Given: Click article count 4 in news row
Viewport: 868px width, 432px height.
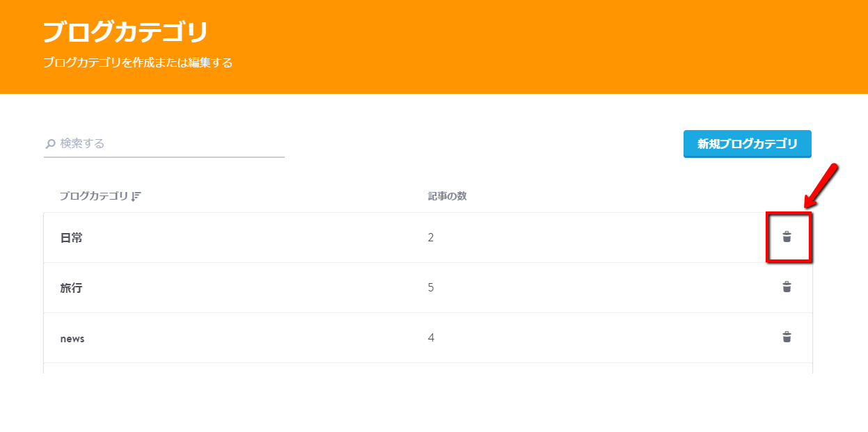Looking at the screenshot, I should 431,338.
